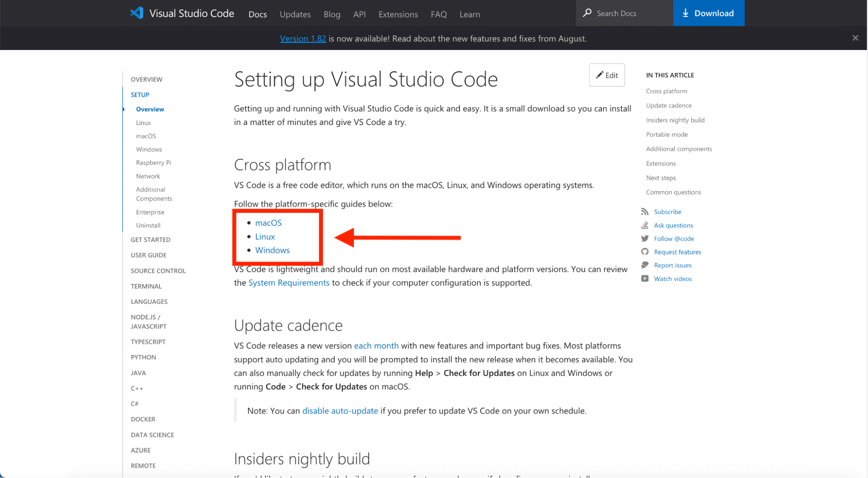Click the Request features GitHub icon
This screenshot has width=868, height=478.
point(646,252)
